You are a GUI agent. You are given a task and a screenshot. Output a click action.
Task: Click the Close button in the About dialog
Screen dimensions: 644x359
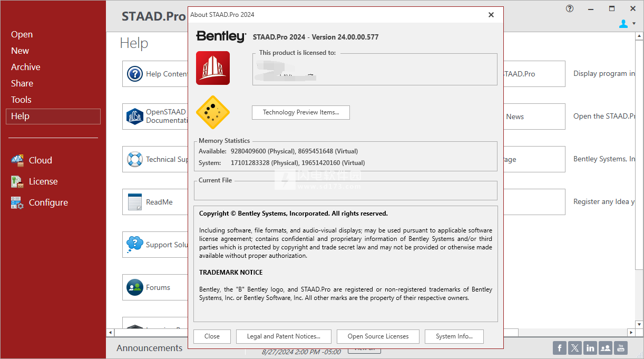click(x=212, y=336)
